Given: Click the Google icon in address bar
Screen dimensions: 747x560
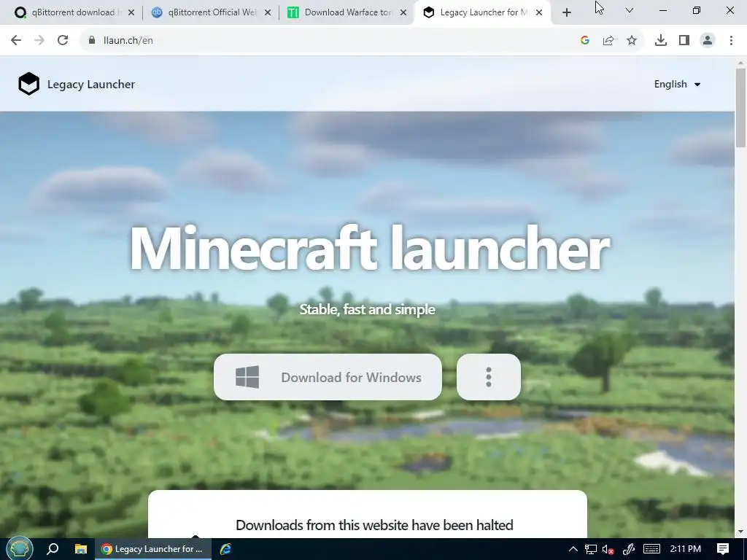Looking at the screenshot, I should (585, 41).
